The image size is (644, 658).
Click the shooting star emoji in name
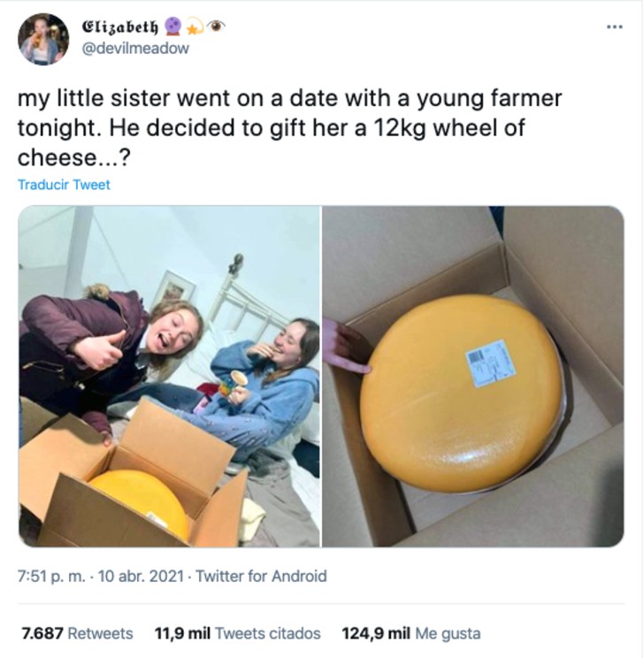click(x=194, y=27)
